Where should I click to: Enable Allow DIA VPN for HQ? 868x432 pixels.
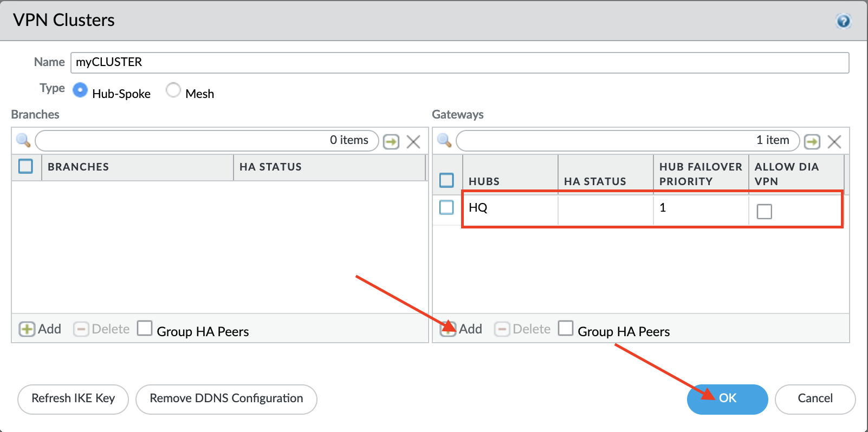tap(764, 211)
